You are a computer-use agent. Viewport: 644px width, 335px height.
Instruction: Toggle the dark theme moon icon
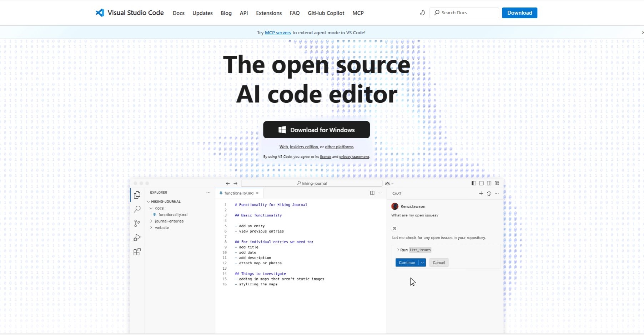(x=422, y=13)
